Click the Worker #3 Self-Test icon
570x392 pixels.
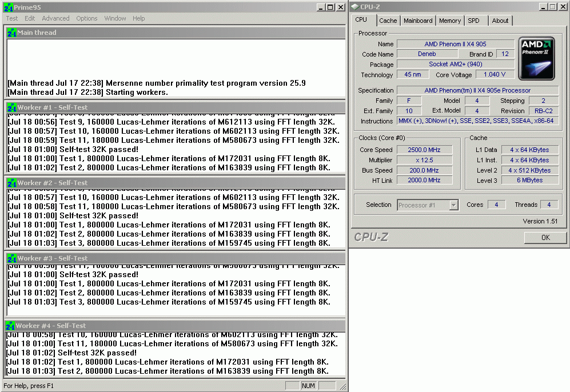point(11,258)
